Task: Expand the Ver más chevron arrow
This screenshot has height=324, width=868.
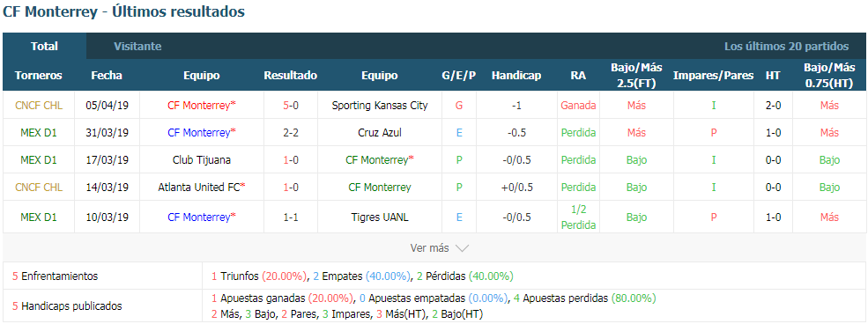Action: (x=462, y=249)
